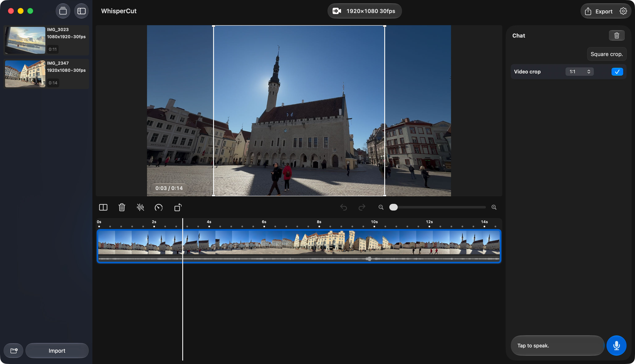Screen dimensions: 635x364
Task: Open the 1920×1080 30fps format selector
Action: [x=365, y=11]
